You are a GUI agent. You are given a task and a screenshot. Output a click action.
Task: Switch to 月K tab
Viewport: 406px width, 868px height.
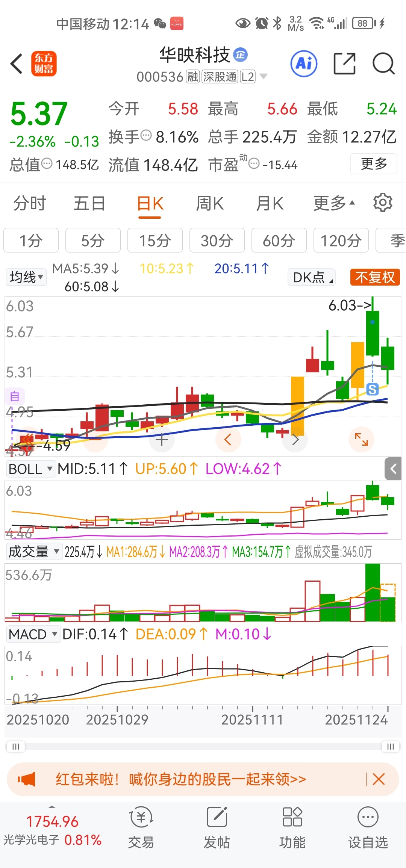tap(270, 203)
